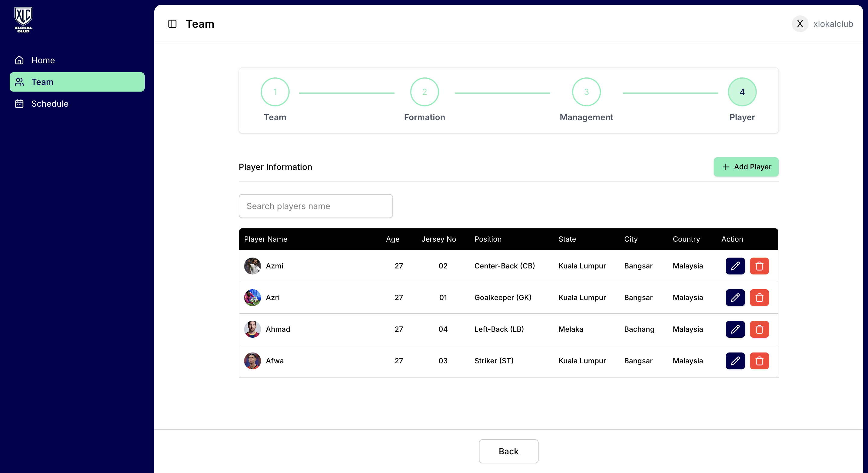Open the Schedule sidebar menu item
Screen dimensions: 868x473
click(x=49, y=104)
